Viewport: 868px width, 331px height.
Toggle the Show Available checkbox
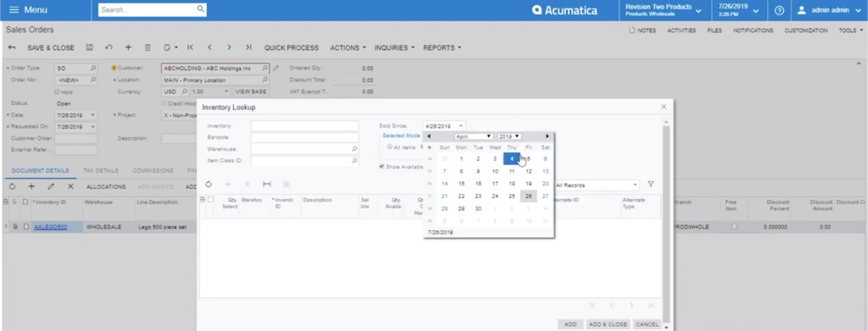(382, 166)
